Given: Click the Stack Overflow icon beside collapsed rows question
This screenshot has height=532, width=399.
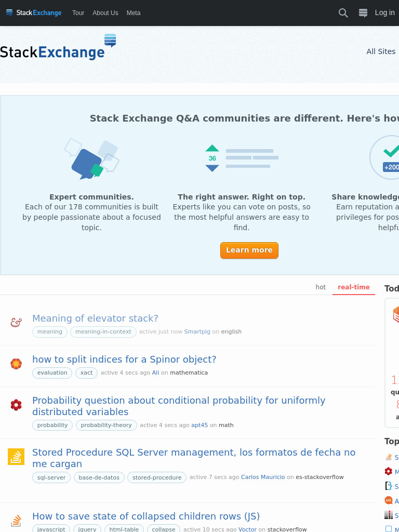Looking at the screenshot, I should (x=16, y=521).
